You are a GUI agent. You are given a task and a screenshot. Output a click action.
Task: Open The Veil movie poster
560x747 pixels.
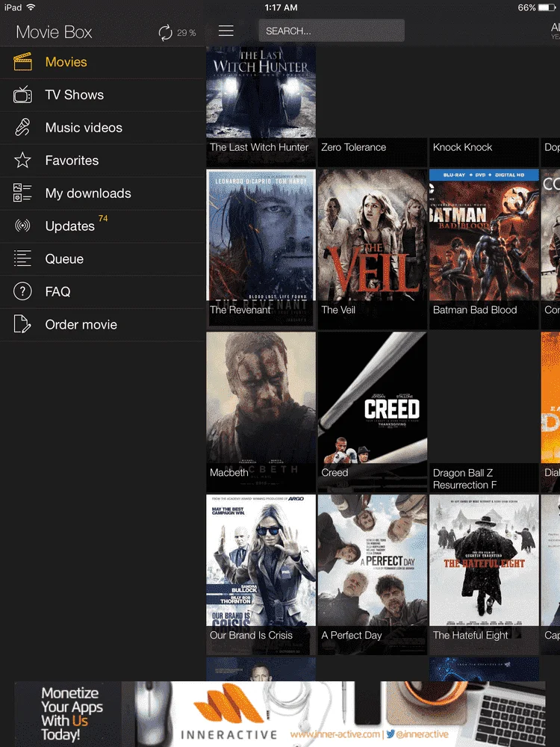click(x=373, y=248)
